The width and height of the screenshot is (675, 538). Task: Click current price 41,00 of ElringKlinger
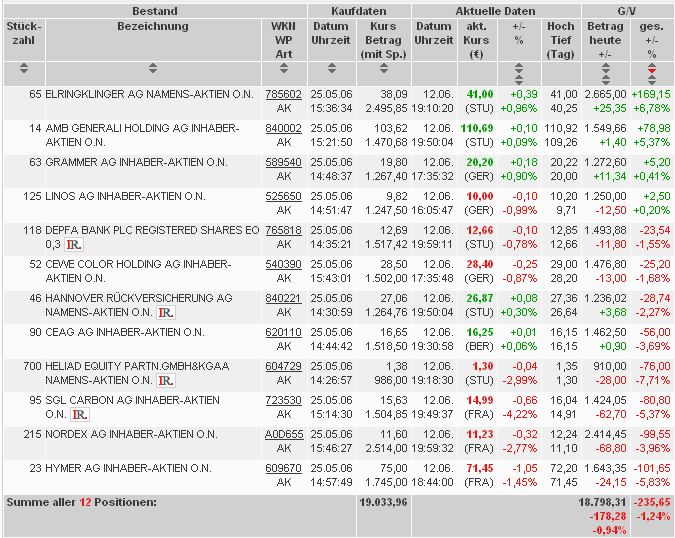[x=480, y=94]
